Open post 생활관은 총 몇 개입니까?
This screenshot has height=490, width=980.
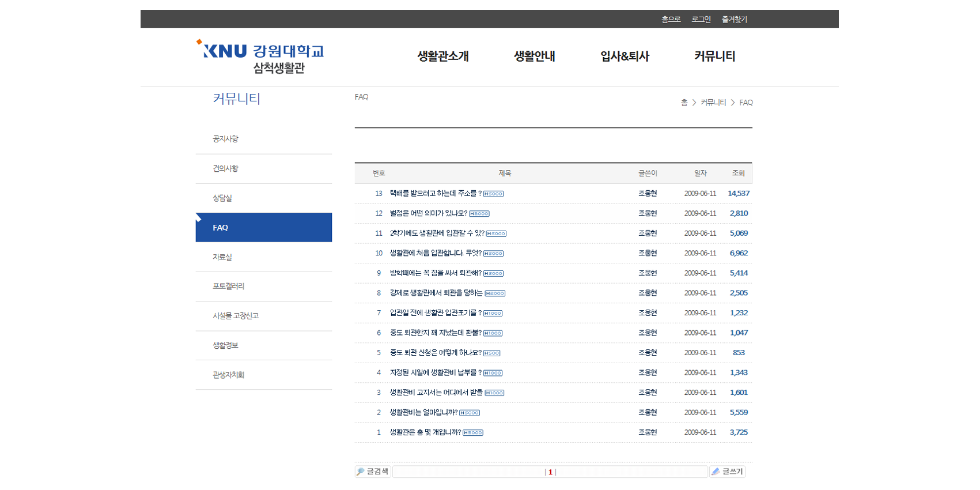(425, 432)
